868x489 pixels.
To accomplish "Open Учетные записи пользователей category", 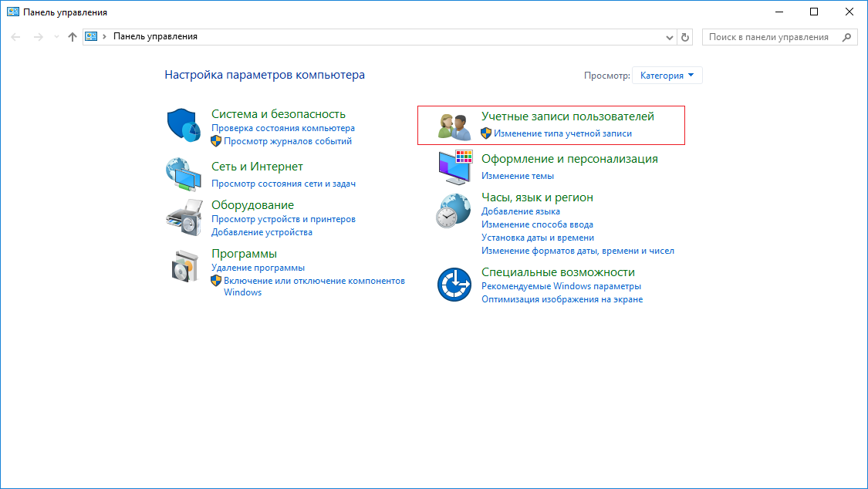I will pyautogui.click(x=568, y=116).
